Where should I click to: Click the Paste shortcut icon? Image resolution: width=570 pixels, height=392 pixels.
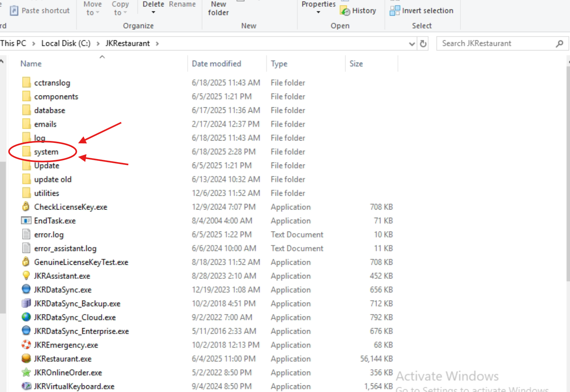tap(14, 11)
